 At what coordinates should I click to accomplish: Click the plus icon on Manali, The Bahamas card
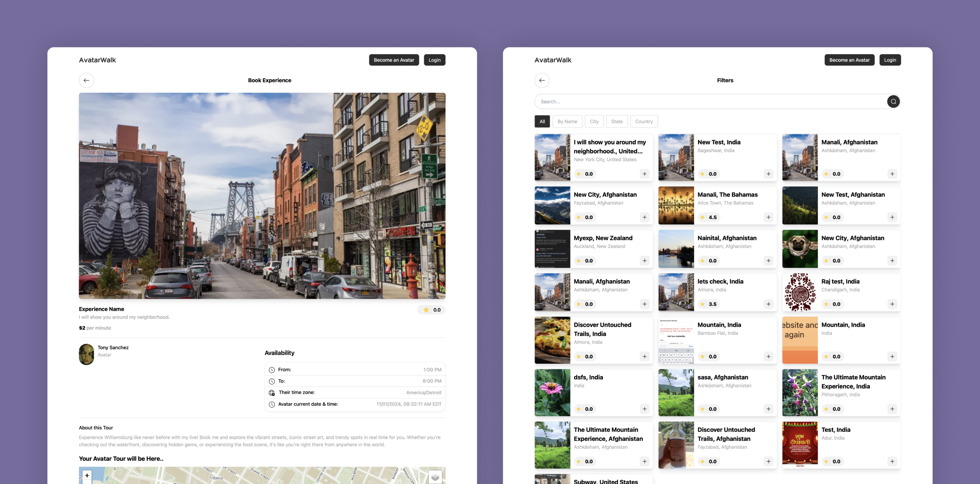click(x=768, y=217)
